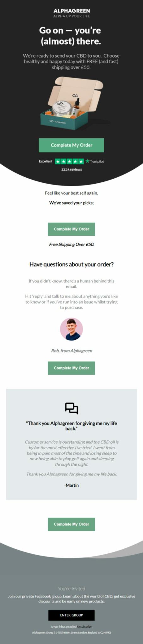Click the CBD product box image
This screenshot has width=143, height=644.
pyautogui.click(x=71, y=103)
